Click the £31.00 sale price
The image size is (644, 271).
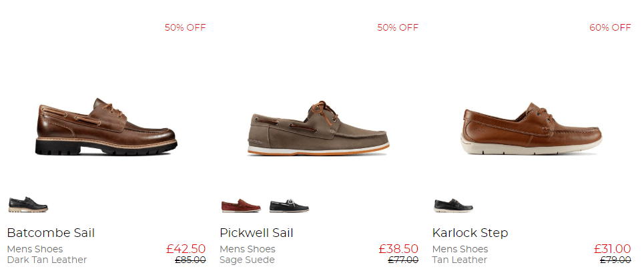(612, 249)
